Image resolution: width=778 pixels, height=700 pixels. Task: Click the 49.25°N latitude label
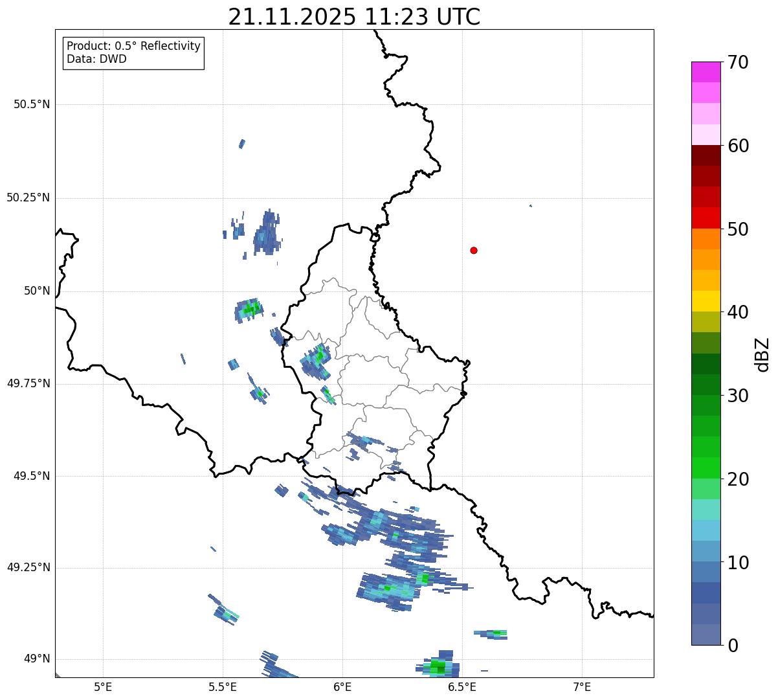pyautogui.click(x=28, y=567)
